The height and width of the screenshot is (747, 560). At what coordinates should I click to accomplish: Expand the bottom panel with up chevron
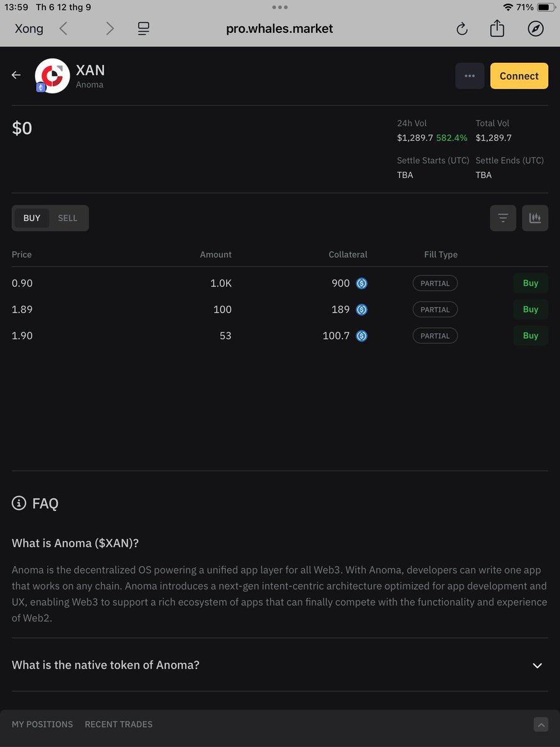click(x=541, y=725)
